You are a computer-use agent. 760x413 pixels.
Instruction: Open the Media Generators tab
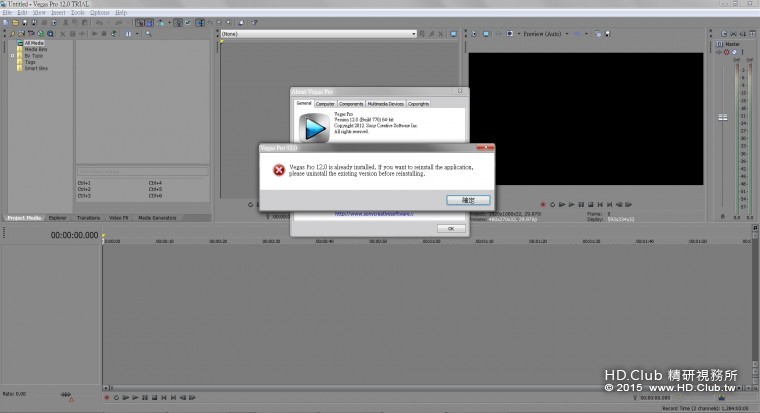(156, 217)
